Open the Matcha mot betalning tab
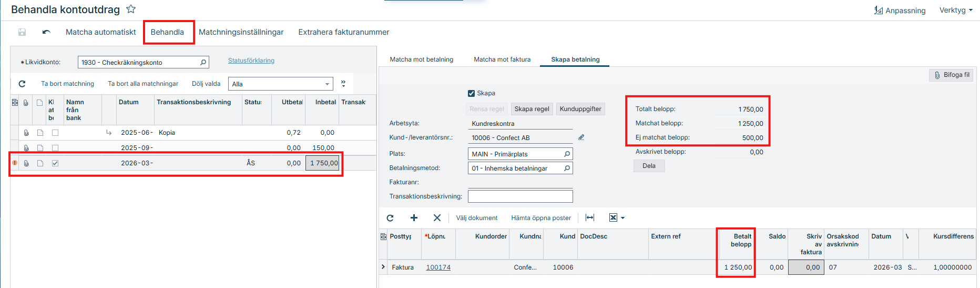This screenshot has width=980, height=288. pos(421,59)
